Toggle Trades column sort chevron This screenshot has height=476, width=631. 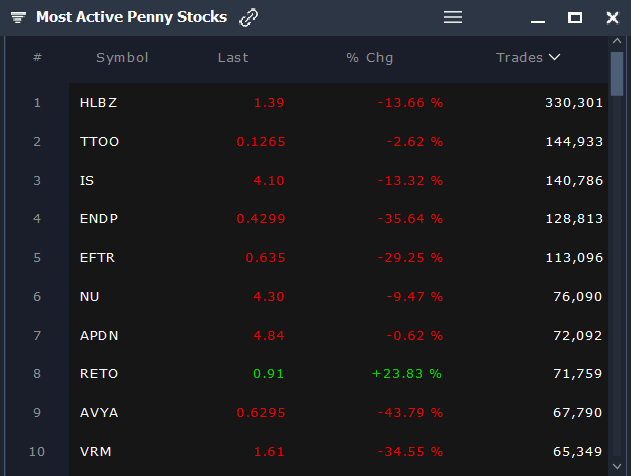(x=555, y=57)
